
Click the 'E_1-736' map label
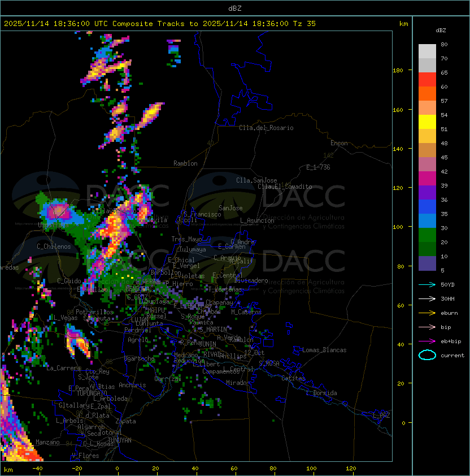pos(318,167)
